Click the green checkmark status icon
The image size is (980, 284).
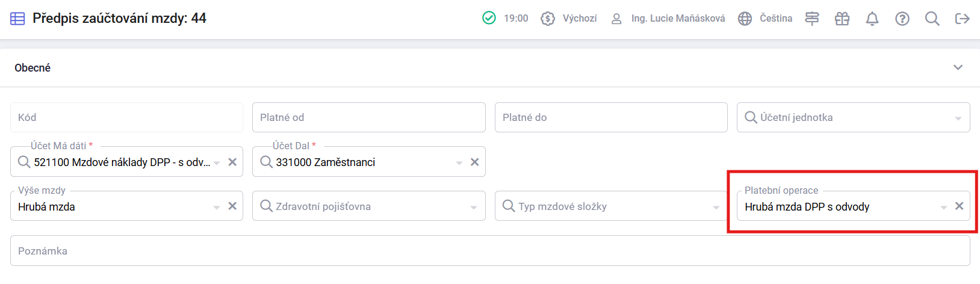click(x=489, y=18)
